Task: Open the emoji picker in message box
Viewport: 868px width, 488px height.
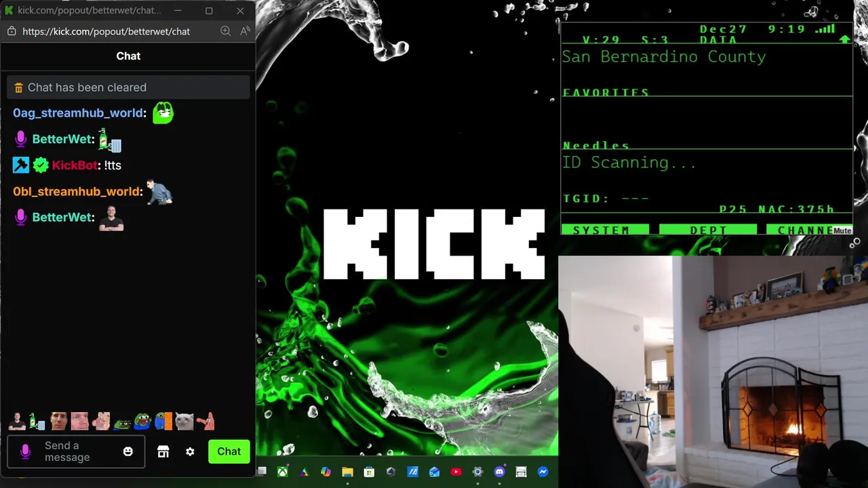Action: point(128,451)
